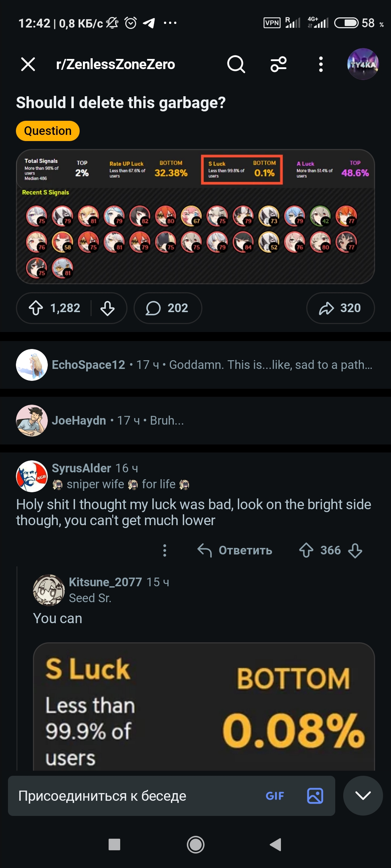Upvote the post with 1,282 votes

pyautogui.click(x=36, y=308)
